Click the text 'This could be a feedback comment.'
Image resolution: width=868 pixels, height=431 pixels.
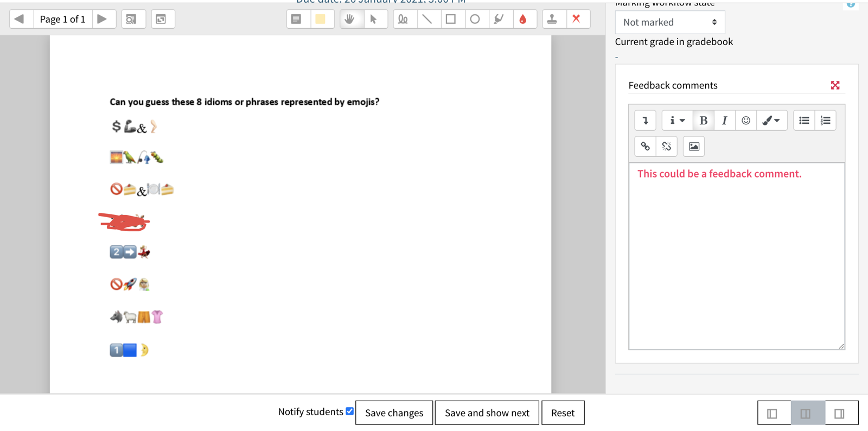tap(719, 174)
